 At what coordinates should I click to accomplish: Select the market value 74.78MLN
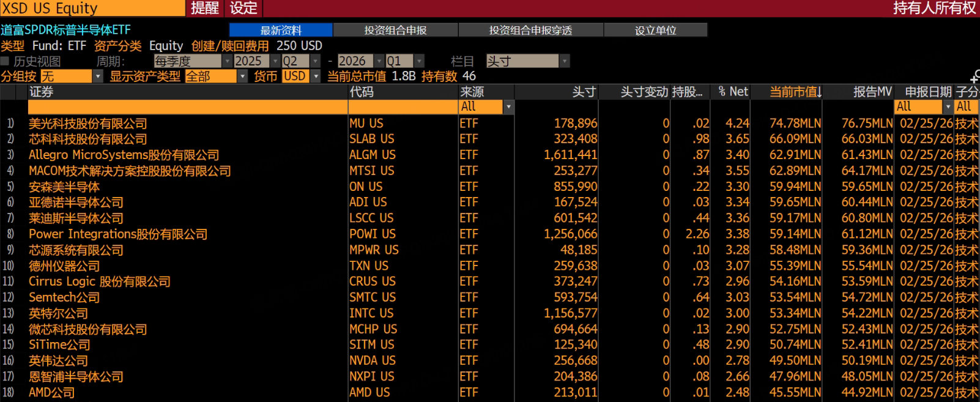point(795,124)
